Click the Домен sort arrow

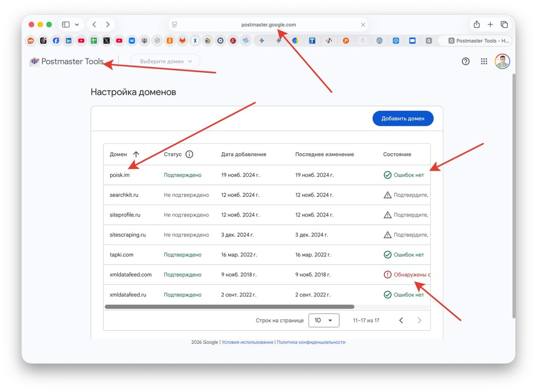136,154
